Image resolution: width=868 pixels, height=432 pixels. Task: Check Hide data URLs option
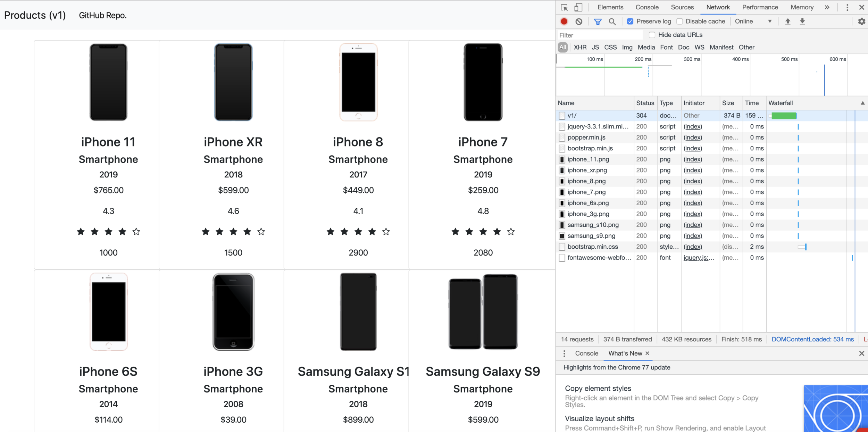click(x=652, y=35)
